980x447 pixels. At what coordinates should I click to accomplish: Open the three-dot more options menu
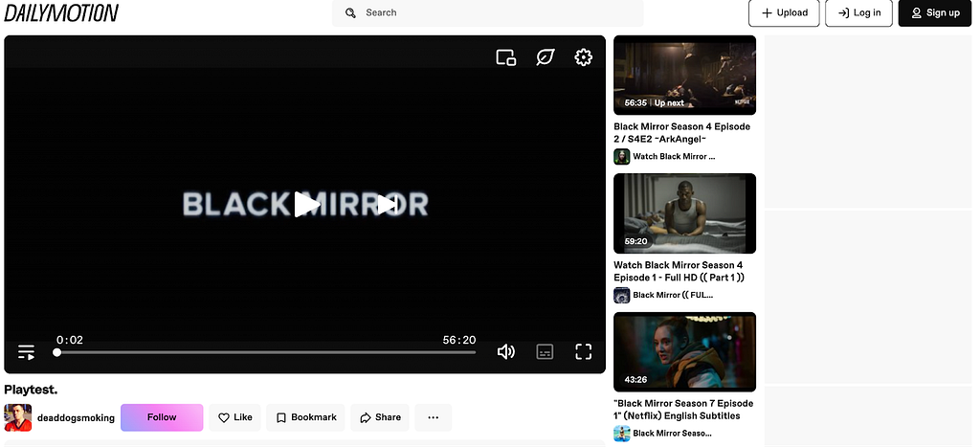pos(434,417)
